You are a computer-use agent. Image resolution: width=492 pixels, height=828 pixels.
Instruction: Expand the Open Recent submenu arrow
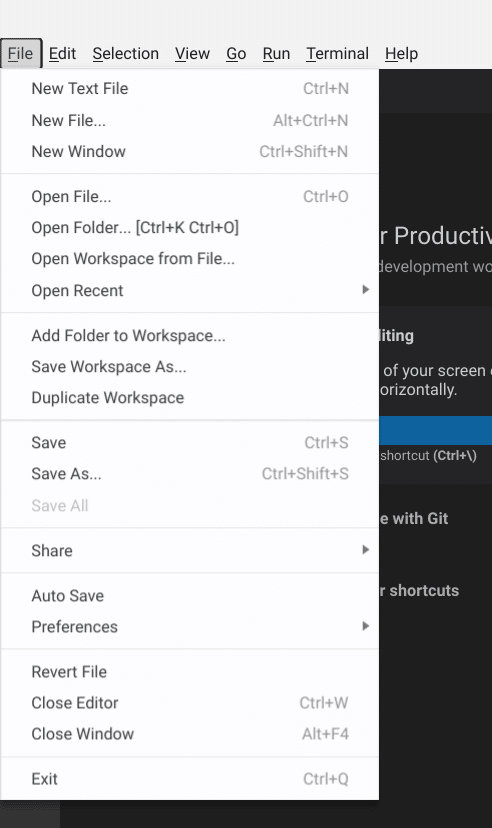[365, 290]
